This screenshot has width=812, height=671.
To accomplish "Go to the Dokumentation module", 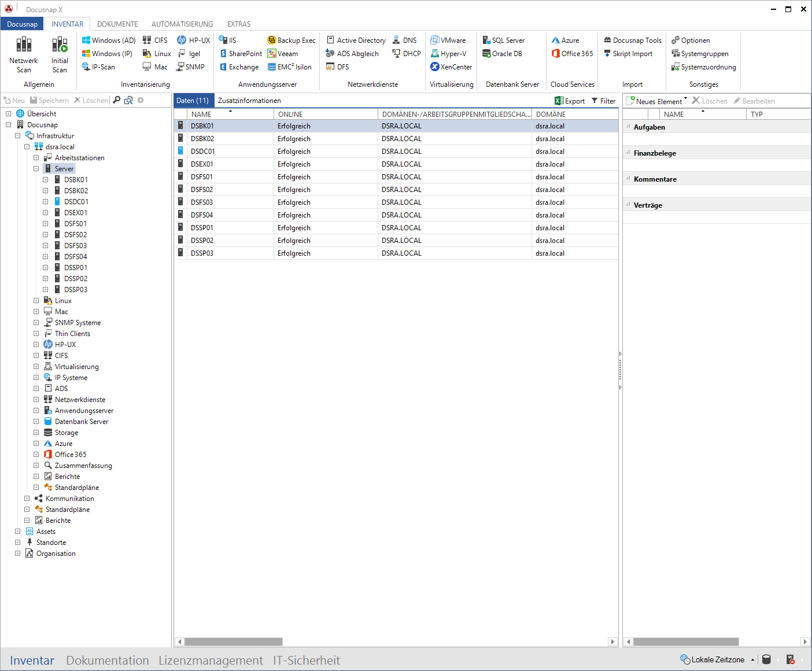I will point(108,661).
